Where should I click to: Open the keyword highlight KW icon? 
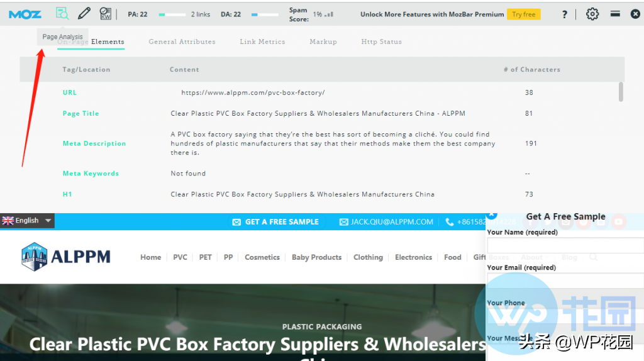click(x=106, y=14)
